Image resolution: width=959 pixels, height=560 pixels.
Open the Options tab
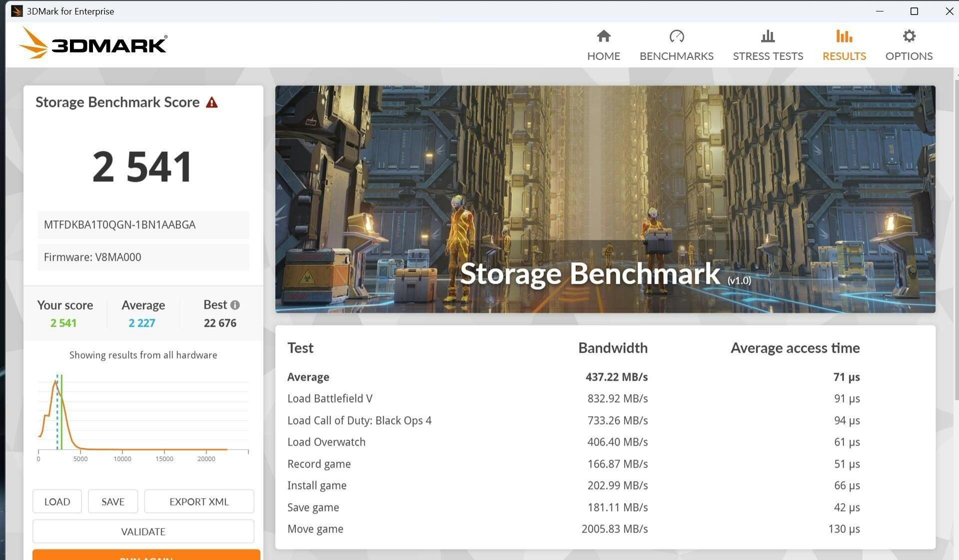click(909, 45)
